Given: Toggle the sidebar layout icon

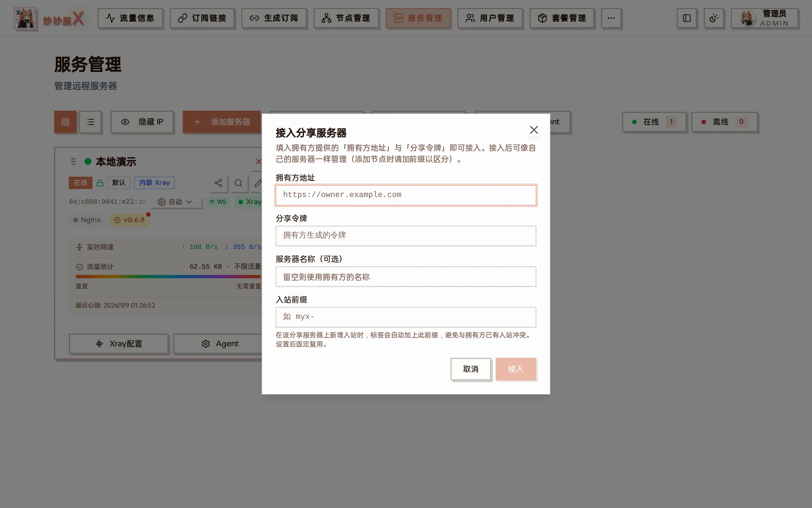Looking at the screenshot, I should point(687,18).
